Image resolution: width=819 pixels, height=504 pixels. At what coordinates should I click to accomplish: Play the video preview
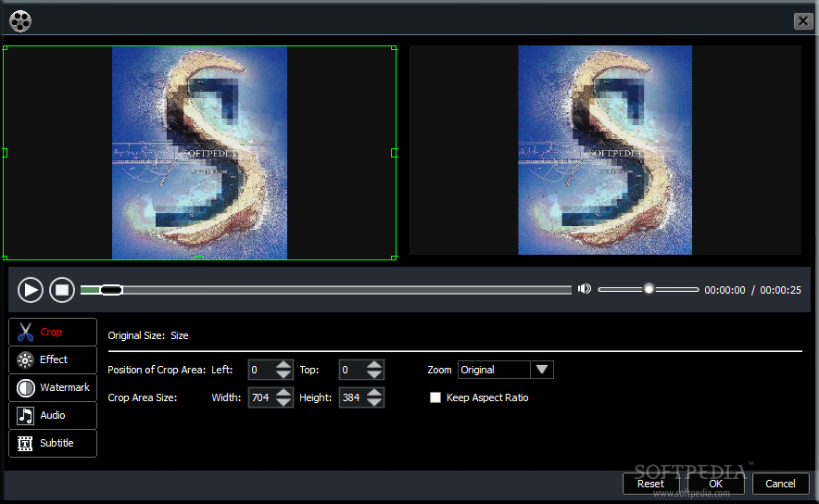tap(31, 290)
